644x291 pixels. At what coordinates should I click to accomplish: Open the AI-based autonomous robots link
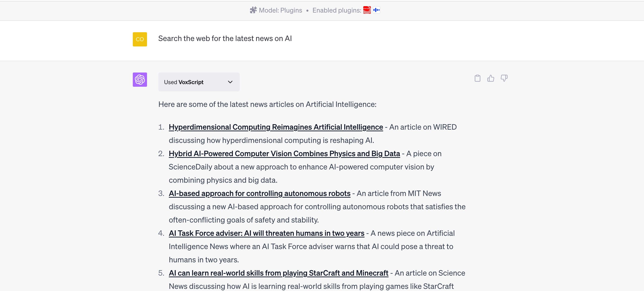(259, 194)
